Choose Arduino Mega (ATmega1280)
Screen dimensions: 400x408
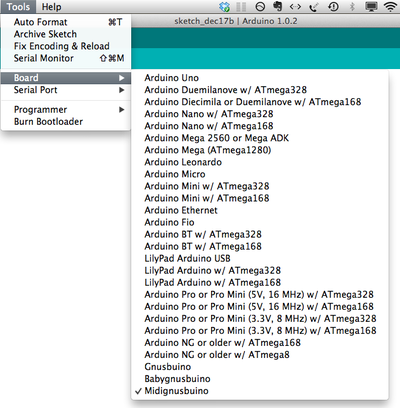tap(260, 150)
